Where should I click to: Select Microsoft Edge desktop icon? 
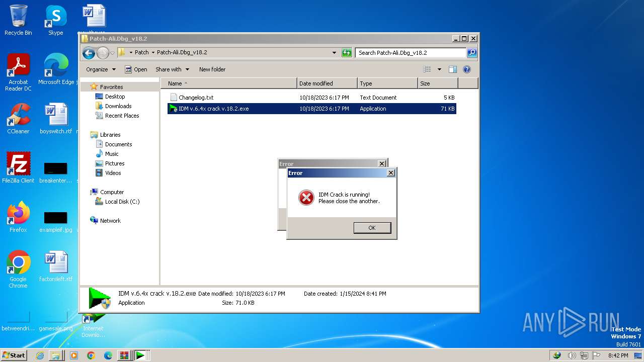point(56,69)
